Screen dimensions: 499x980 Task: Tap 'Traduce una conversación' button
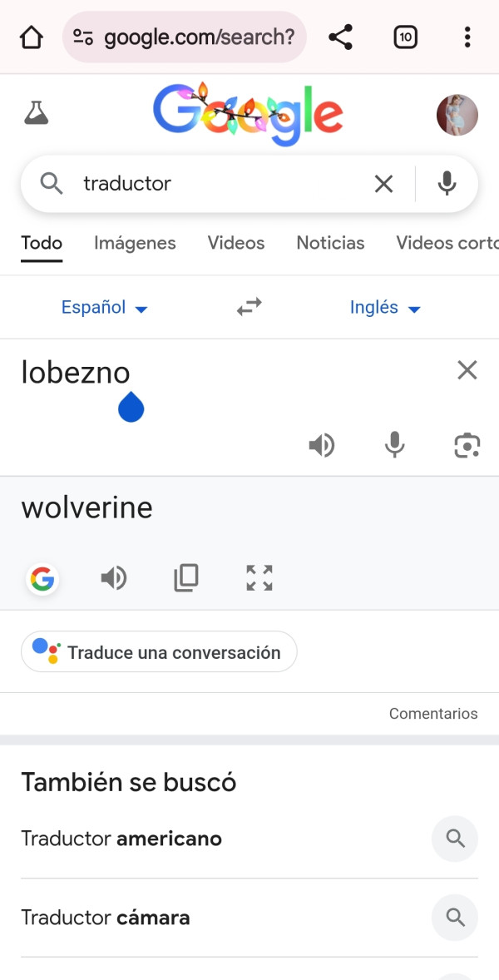click(x=159, y=652)
